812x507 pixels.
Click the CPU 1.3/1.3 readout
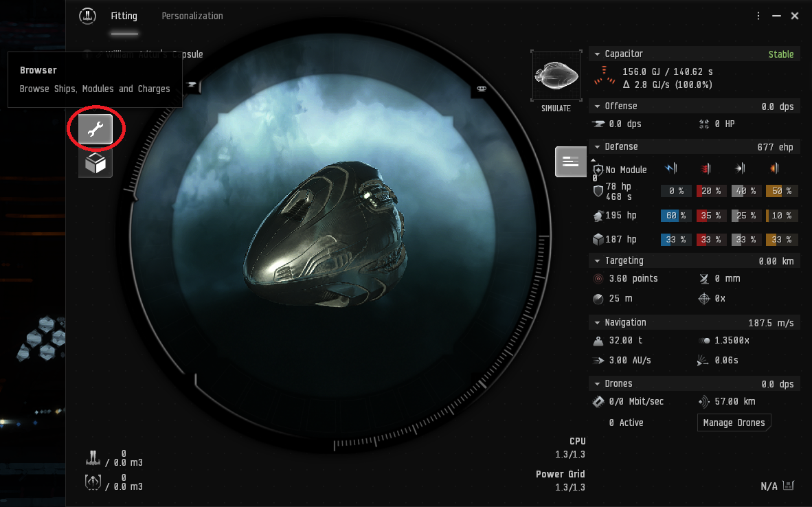570,448
